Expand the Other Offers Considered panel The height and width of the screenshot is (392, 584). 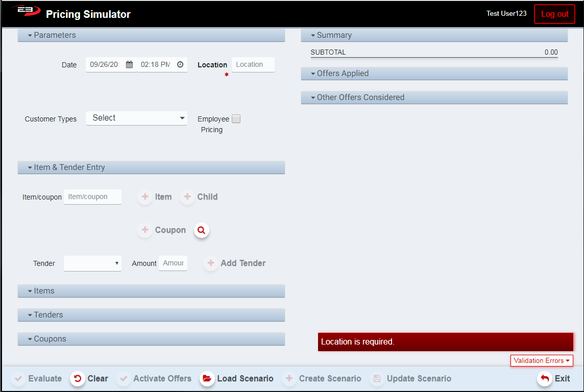tap(434, 97)
